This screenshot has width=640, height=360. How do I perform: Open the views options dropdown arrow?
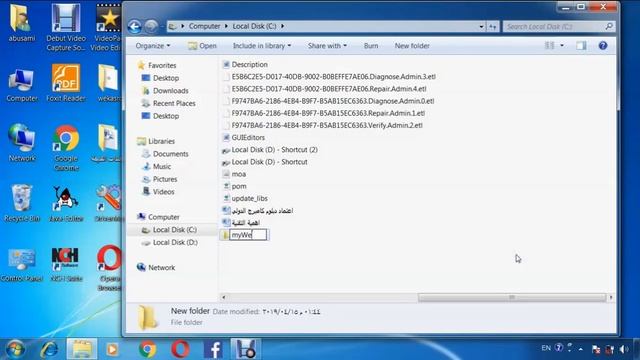coord(562,46)
